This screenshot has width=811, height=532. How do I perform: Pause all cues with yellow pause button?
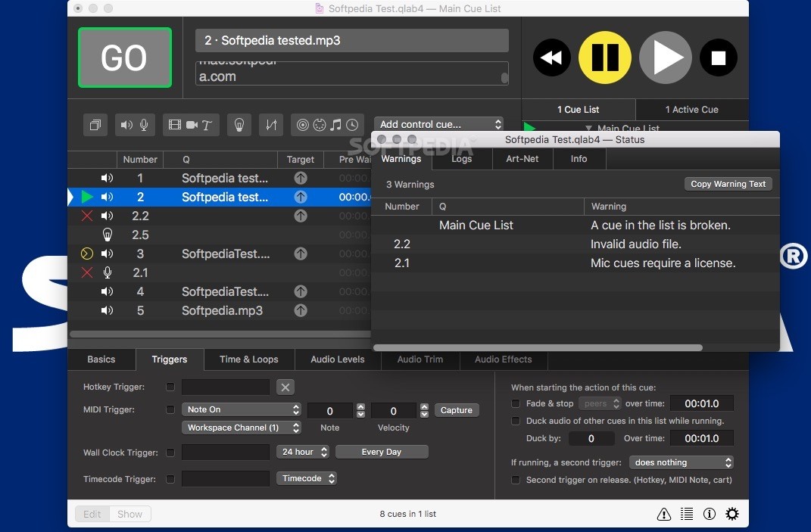click(x=604, y=58)
